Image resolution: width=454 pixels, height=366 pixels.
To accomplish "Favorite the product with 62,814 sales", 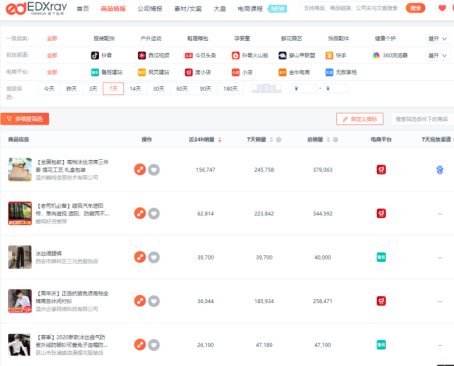I will (x=154, y=214).
